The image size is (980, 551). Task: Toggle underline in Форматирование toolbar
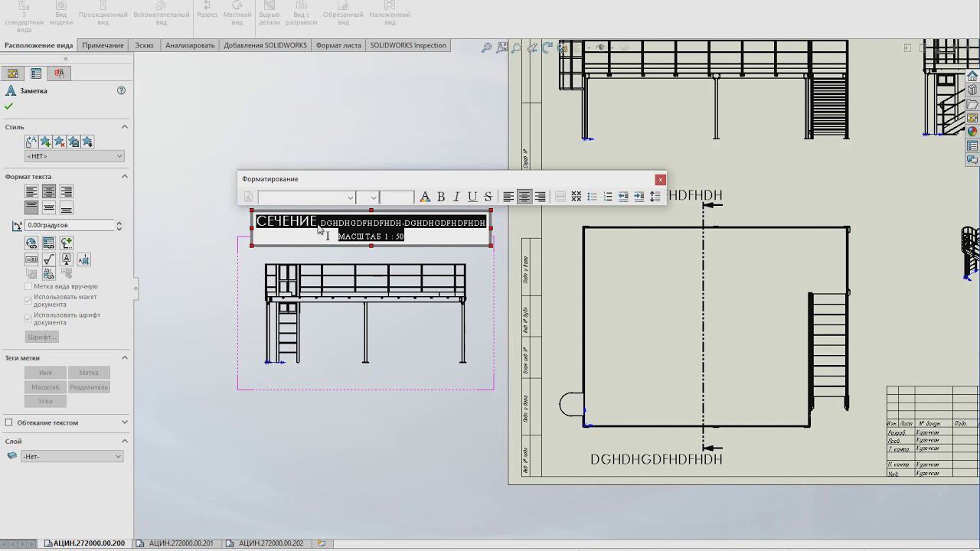click(x=472, y=197)
